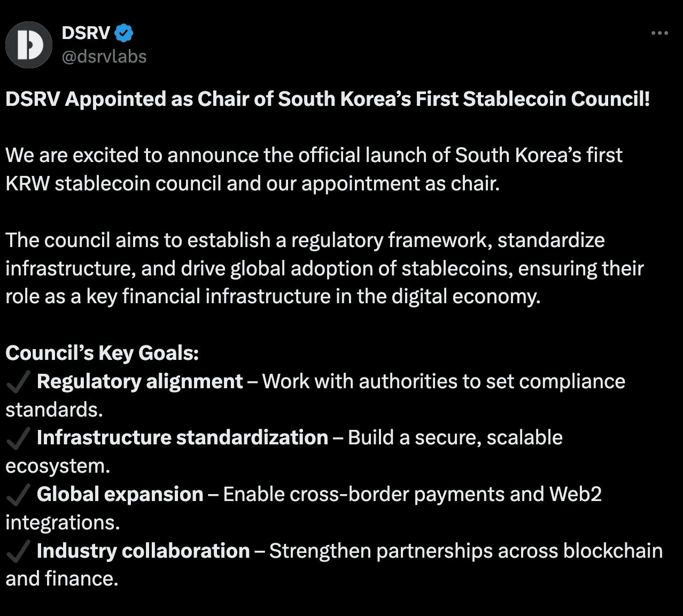This screenshot has height=616, width=683.
Task: Click the checkmark beside Global expansion
Action: pyautogui.click(x=18, y=495)
